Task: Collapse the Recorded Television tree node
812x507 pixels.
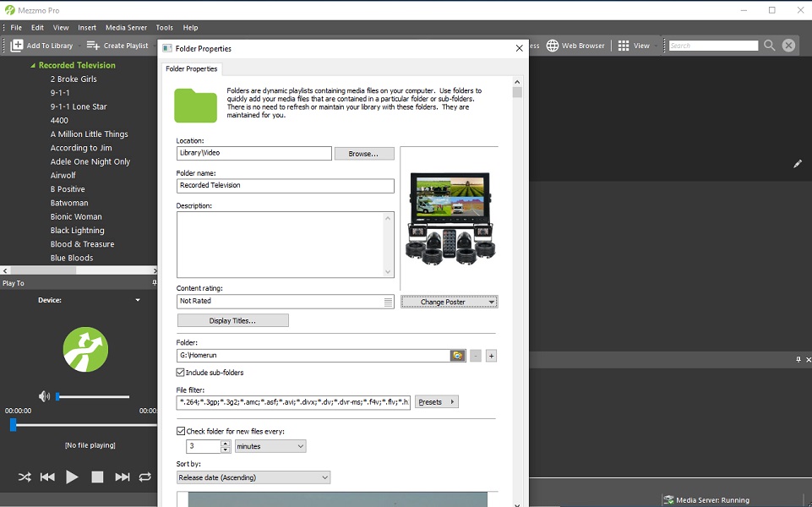Action: point(33,65)
